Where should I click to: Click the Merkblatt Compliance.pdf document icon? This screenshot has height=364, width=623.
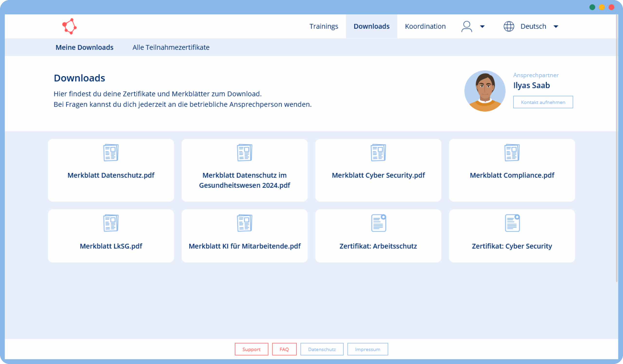512,153
